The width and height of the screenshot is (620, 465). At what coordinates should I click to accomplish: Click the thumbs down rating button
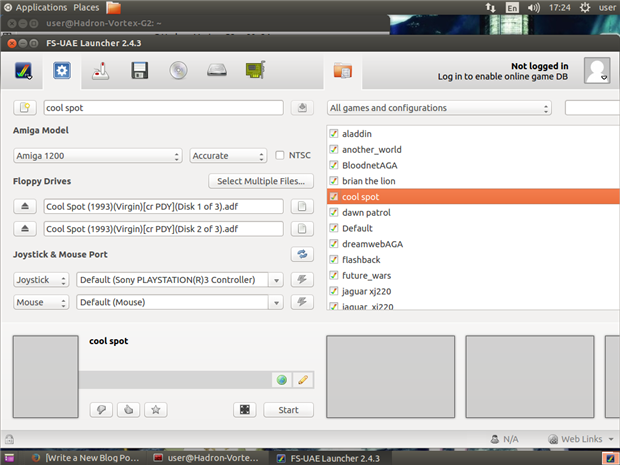(101, 410)
